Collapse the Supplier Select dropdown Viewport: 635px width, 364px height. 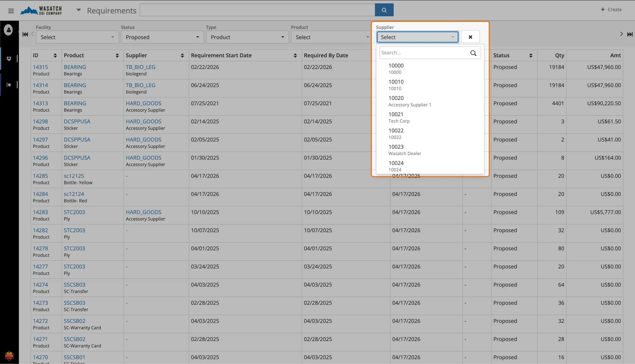[x=418, y=37]
